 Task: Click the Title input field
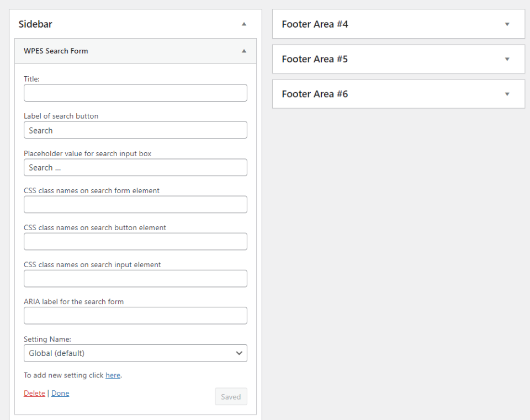click(x=135, y=93)
